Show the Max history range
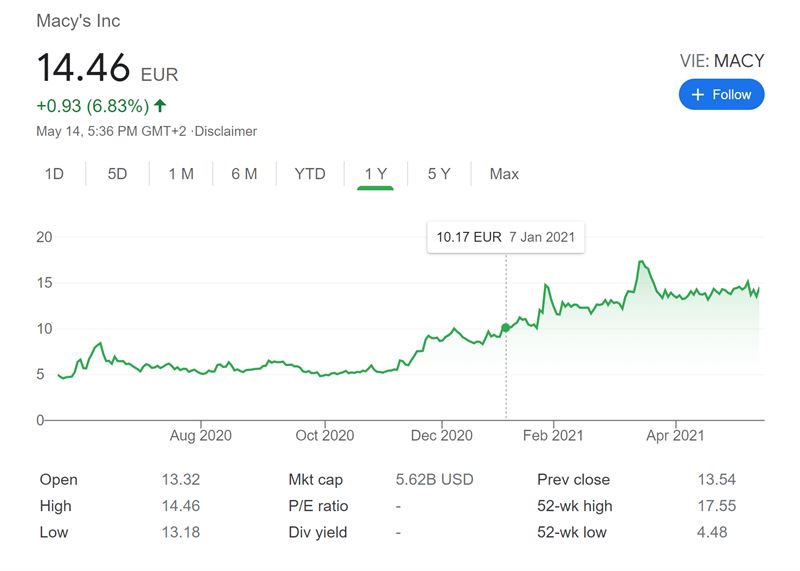The height and width of the screenshot is (571, 800). coord(504,174)
